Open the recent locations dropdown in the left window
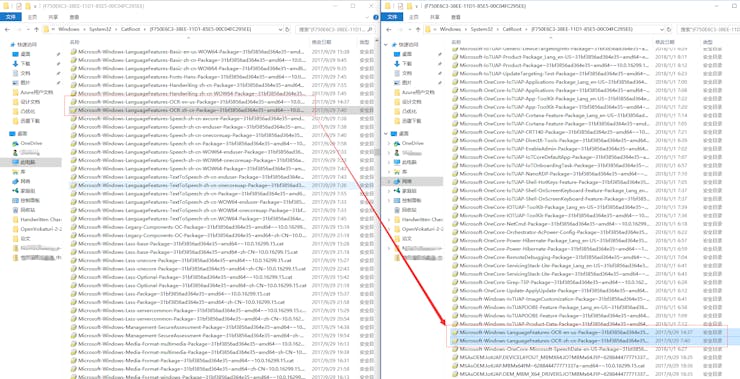The width and height of the screenshot is (740, 379). 27,29
